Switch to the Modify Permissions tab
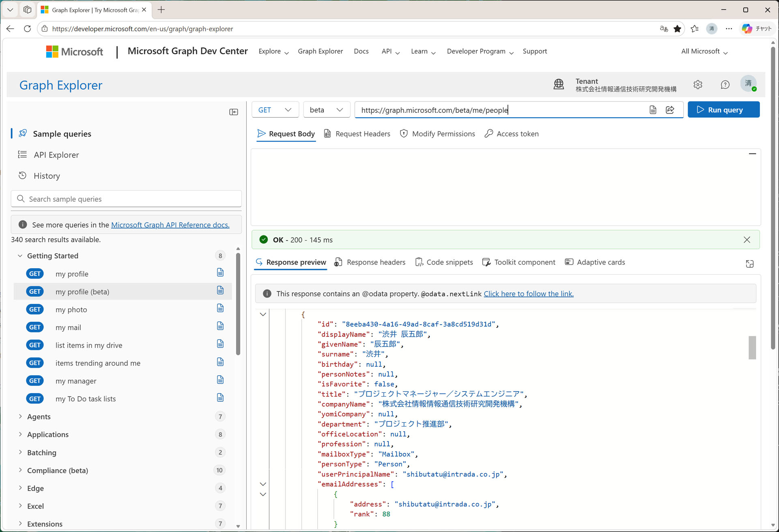This screenshot has height=532, width=779. (x=437, y=134)
